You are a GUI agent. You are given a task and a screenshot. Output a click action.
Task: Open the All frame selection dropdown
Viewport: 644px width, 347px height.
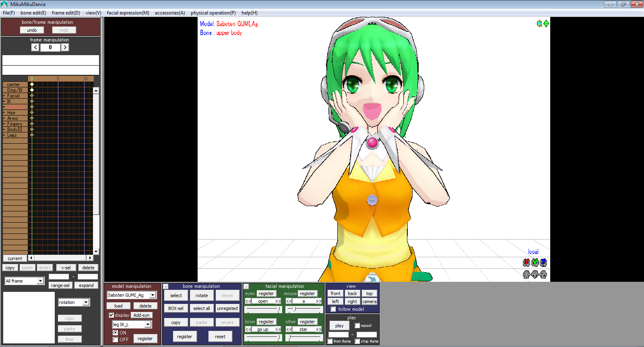40,281
